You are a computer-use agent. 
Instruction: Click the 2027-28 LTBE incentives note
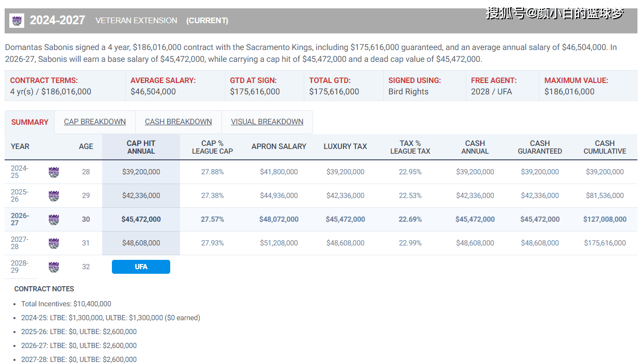coord(79,359)
